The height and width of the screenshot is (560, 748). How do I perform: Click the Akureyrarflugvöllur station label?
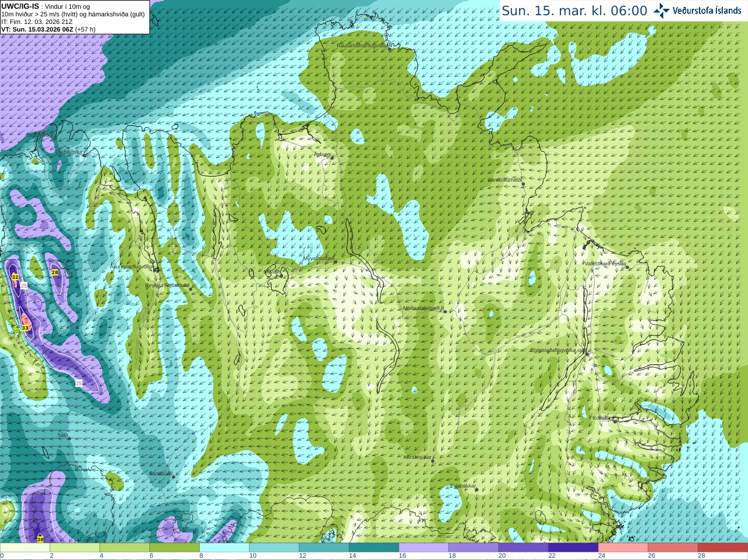132,267
